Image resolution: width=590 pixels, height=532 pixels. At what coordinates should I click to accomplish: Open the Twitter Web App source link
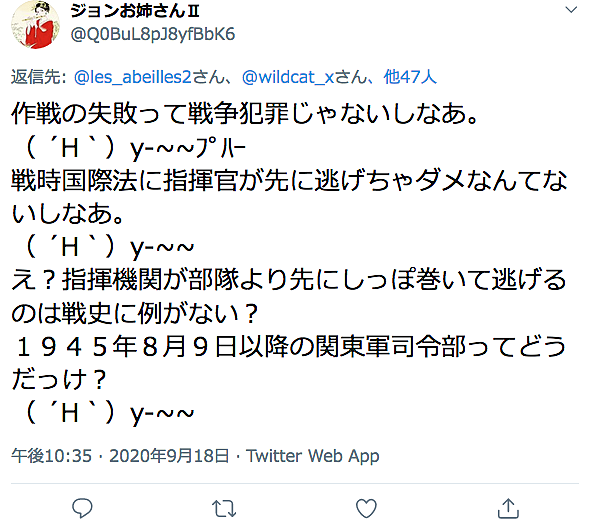click(x=312, y=456)
